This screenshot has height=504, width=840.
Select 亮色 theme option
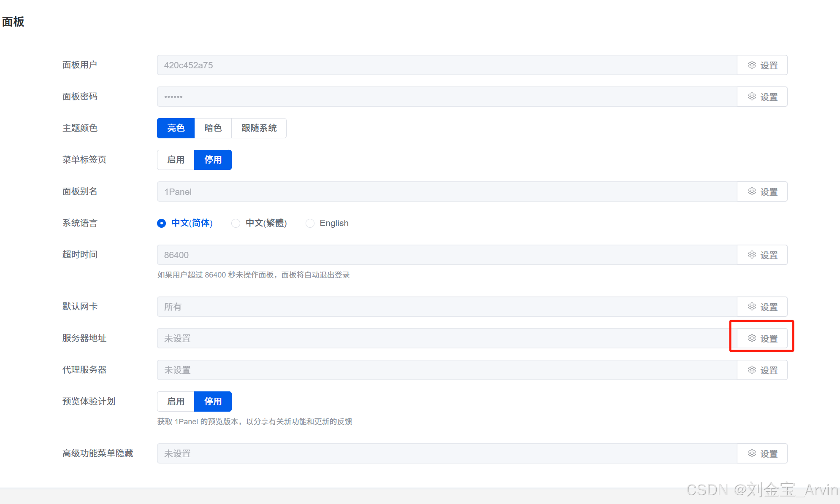coord(176,128)
